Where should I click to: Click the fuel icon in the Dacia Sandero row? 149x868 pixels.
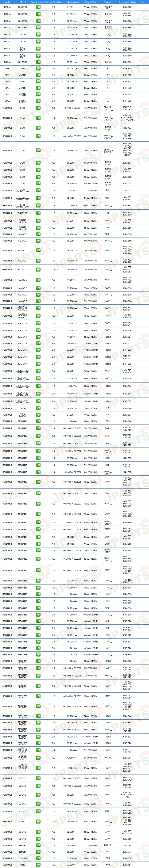(x=38, y=62)
